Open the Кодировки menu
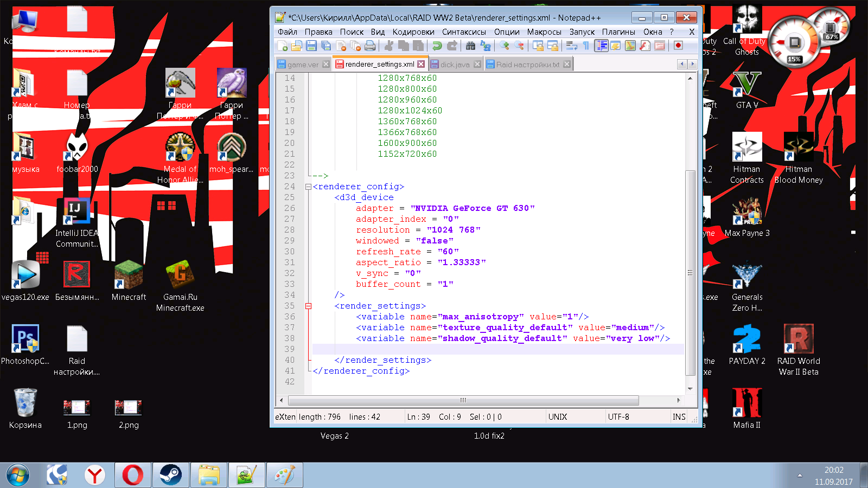The height and width of the screenshot is (488, 868). (x=413, y=32)
